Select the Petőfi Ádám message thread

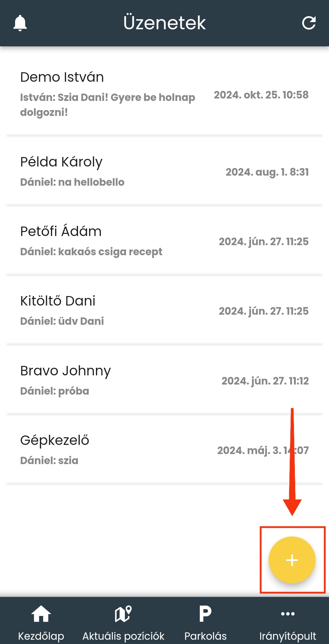[61, 231]
